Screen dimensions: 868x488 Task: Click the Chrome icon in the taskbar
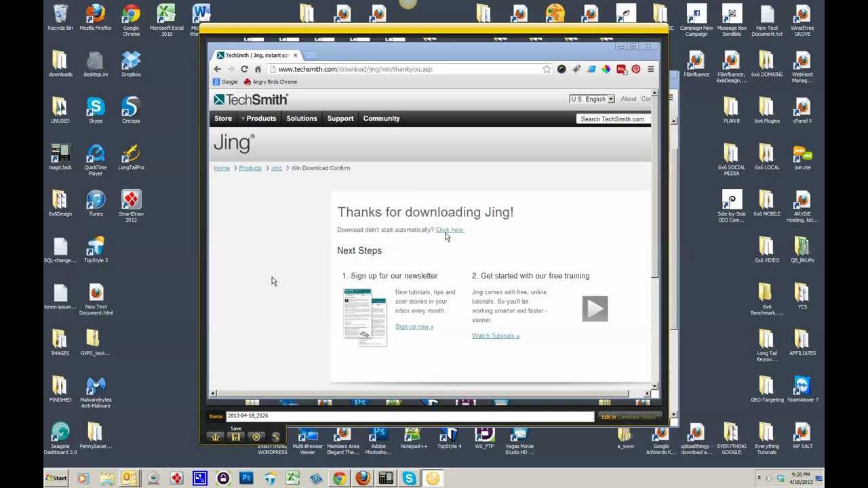(339, 479)
